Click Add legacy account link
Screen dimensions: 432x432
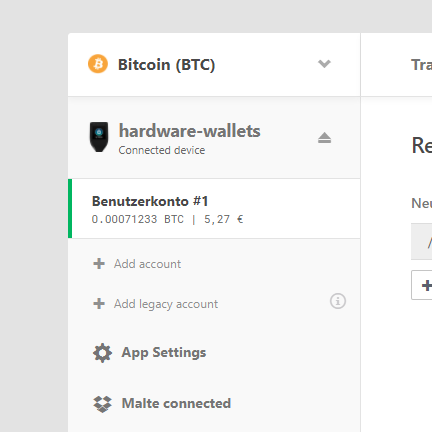pos(166,304)
